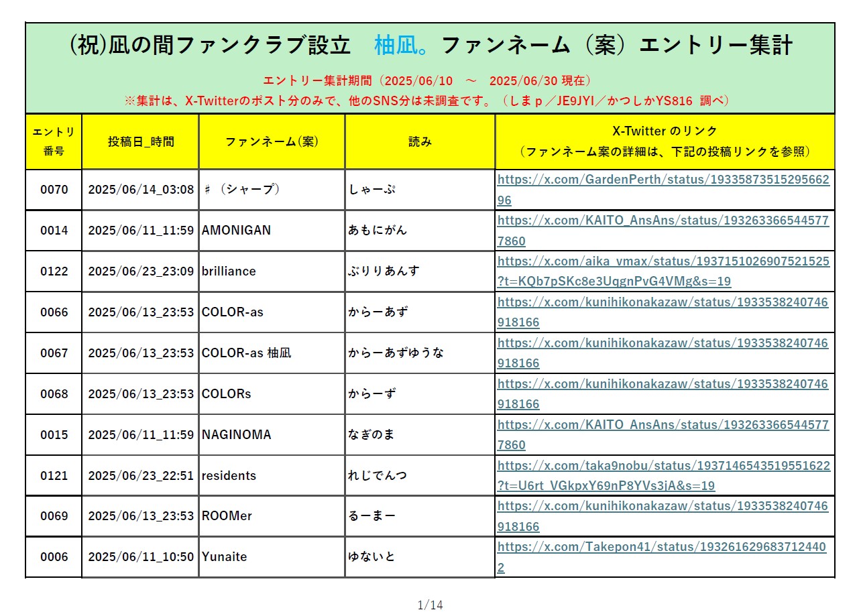
Task: Select the date 2025/06/23_22:51
Action: pos(141,476)
